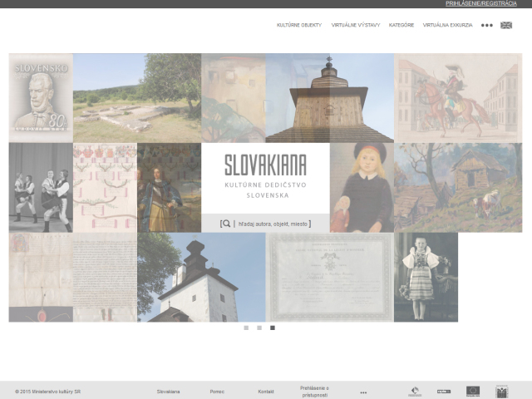
Task: Go to Kategórie section
Action: [x=401, y=25]
